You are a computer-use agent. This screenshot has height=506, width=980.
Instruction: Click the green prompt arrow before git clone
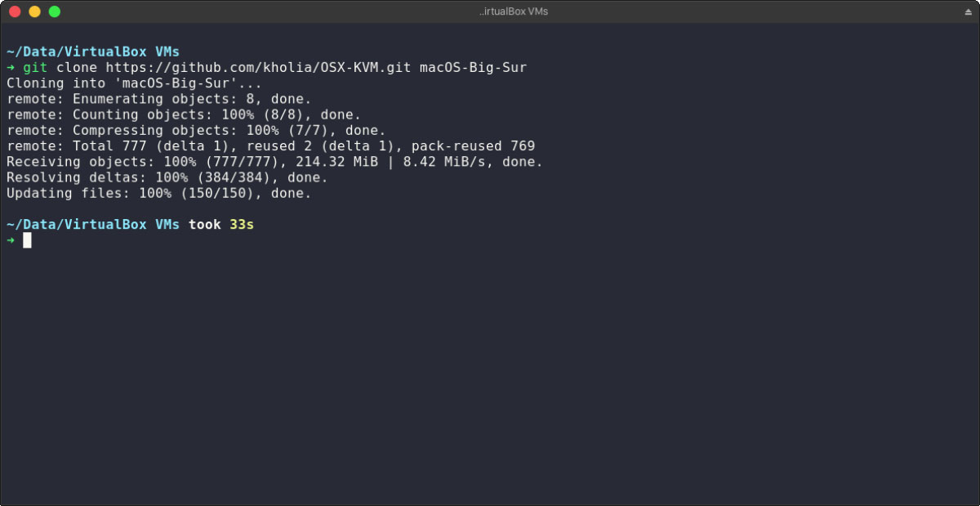point(11,68)
